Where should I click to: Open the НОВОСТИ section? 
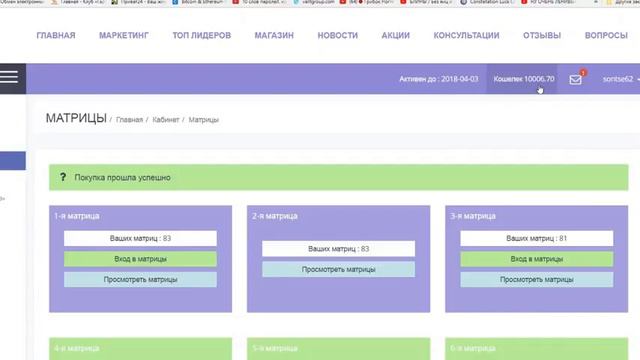pyautogui.click(x=338, y=36)
